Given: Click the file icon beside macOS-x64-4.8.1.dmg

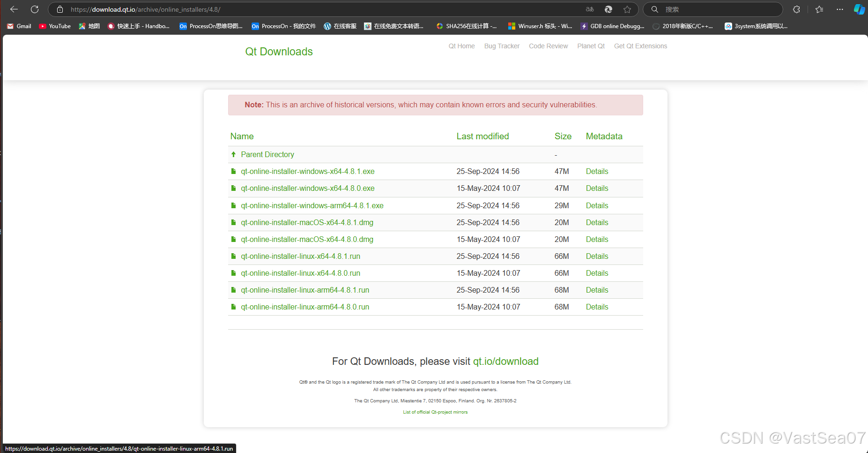Looking at the screenshot, I should (x=233, y=222).
